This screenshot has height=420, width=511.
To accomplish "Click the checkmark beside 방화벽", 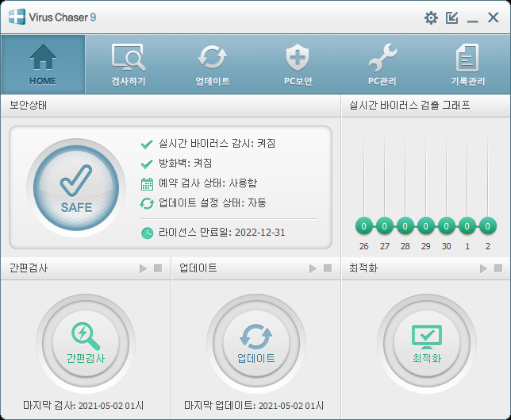I will 147,164.
